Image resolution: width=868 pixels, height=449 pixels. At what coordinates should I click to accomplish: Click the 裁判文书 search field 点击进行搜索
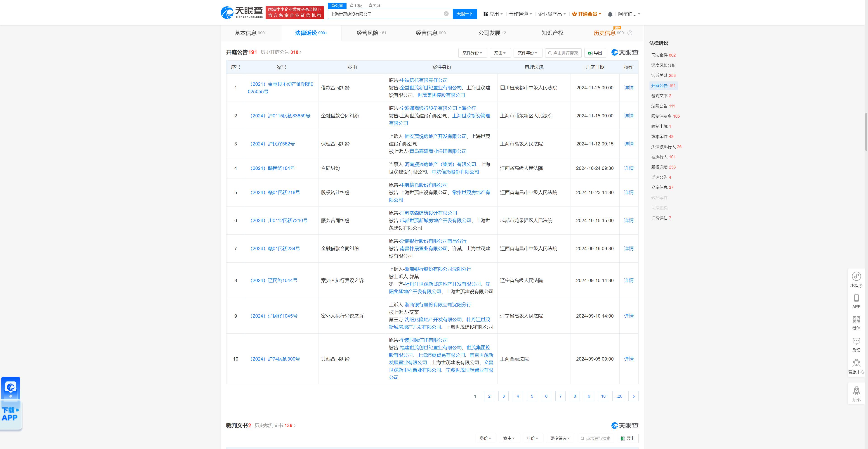(596, 438)
